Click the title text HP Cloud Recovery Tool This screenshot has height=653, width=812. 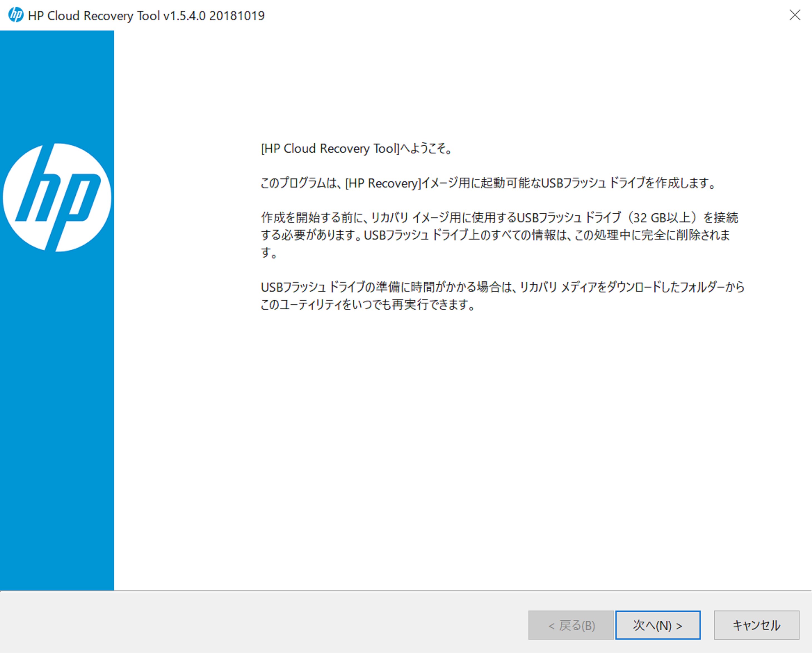click(x=94, y=16)
